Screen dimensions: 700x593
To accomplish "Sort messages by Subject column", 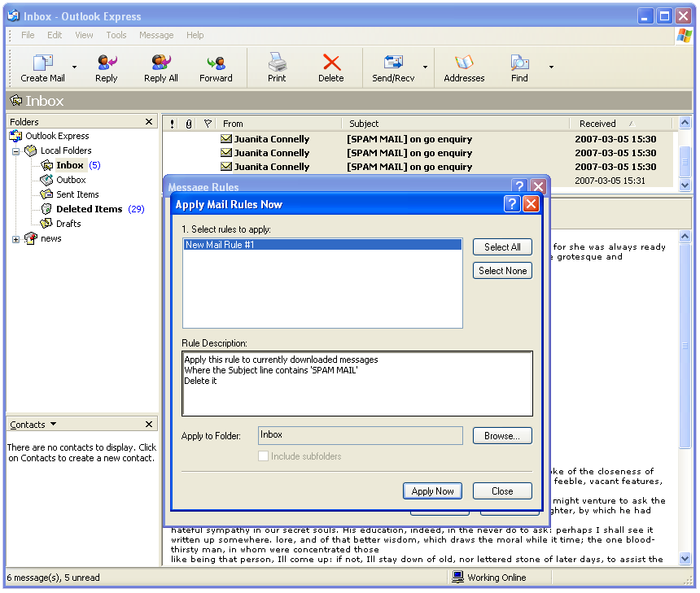I will pos(455,124).
